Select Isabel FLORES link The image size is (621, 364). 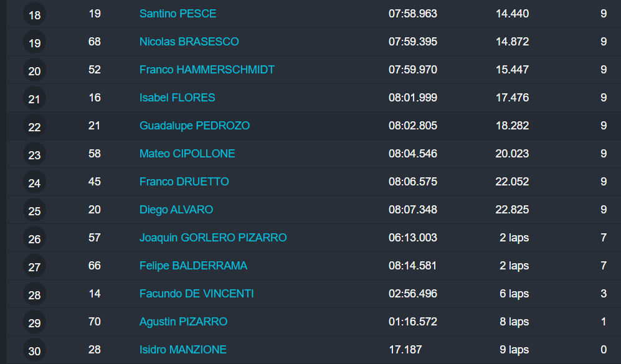177,98
